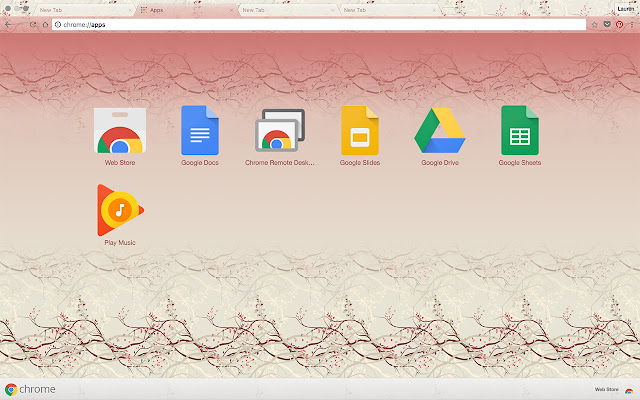Open Chrome Remote Desktop app

coord(280,131)
